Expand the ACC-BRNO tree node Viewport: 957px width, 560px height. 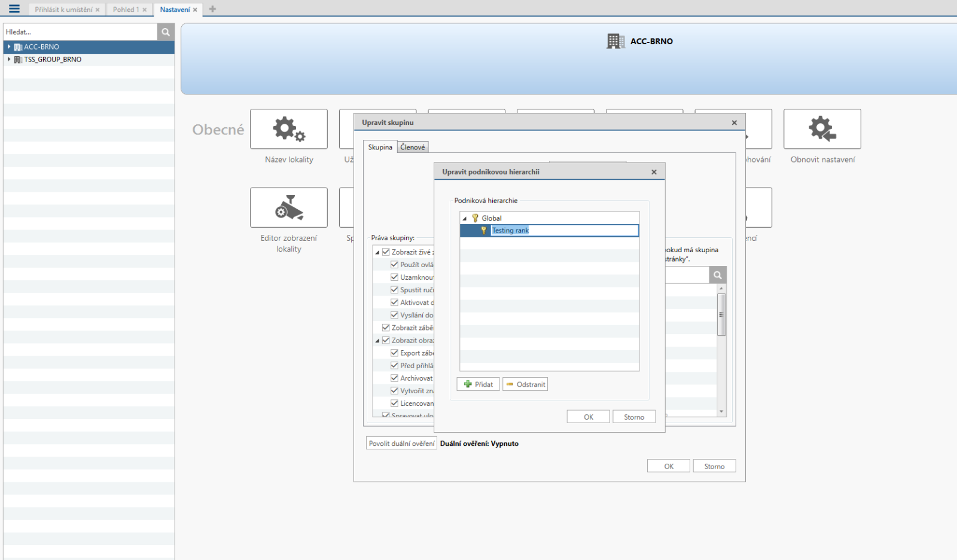9,47
